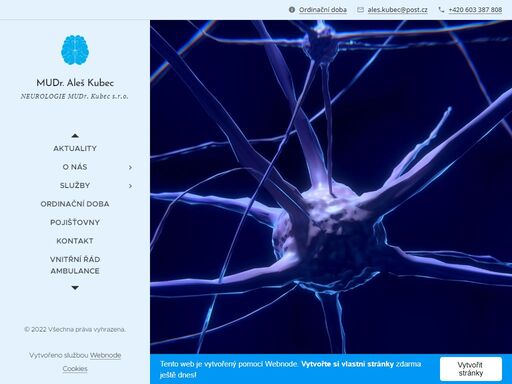Open the SLUŽBY menu item
Viewport: 512px width, 384px height.
(75, 185)
